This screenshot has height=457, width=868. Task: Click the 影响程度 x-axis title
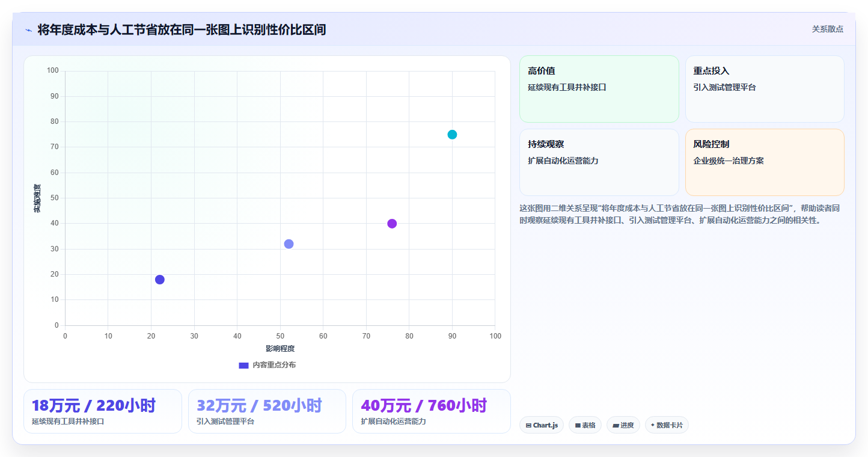click(280, 349)
